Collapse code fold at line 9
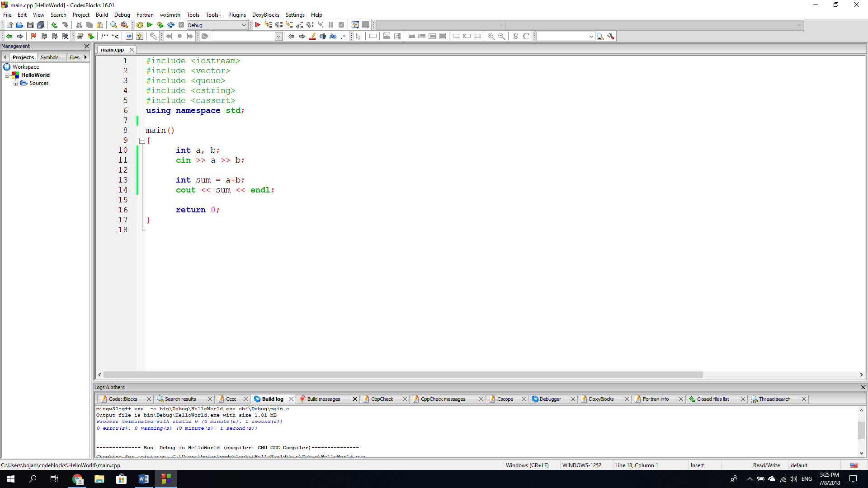This screenshot has height=488, width=868. coord(142,141)
